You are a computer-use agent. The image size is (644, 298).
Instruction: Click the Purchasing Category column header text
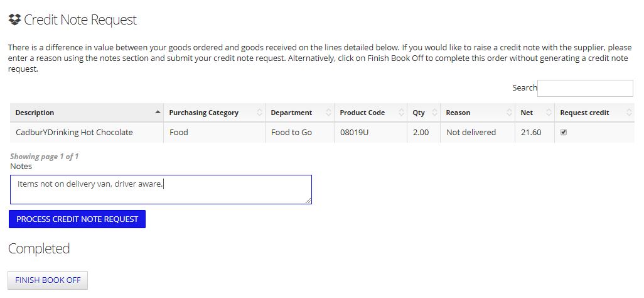point(204,113)
